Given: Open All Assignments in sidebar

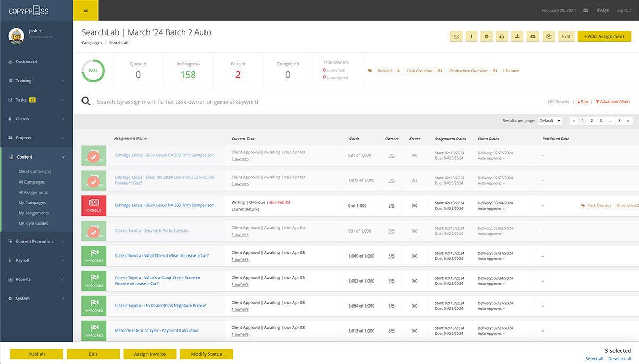Looking at the screenshot, I should pyautogui.click(x=33, y=193).
